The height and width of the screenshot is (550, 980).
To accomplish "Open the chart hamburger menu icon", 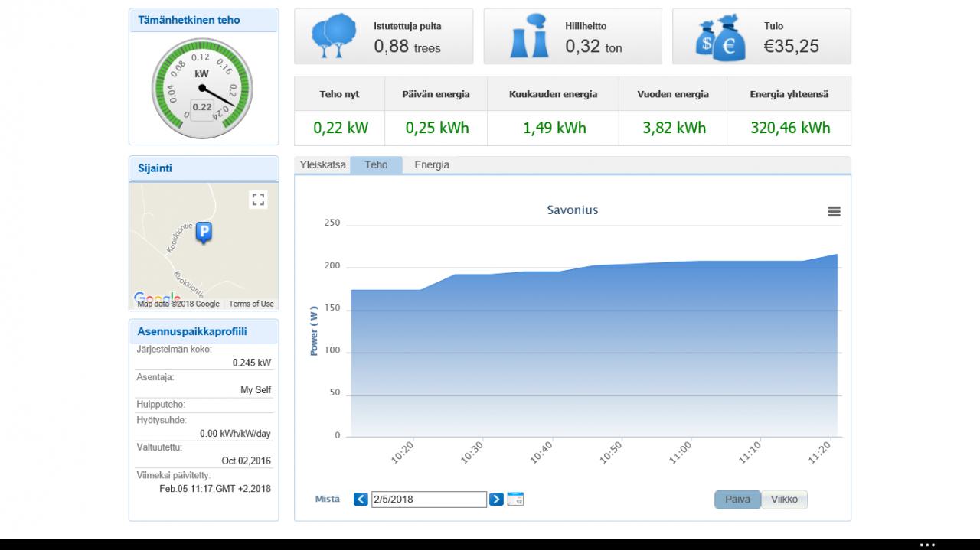I will (835, 212).
